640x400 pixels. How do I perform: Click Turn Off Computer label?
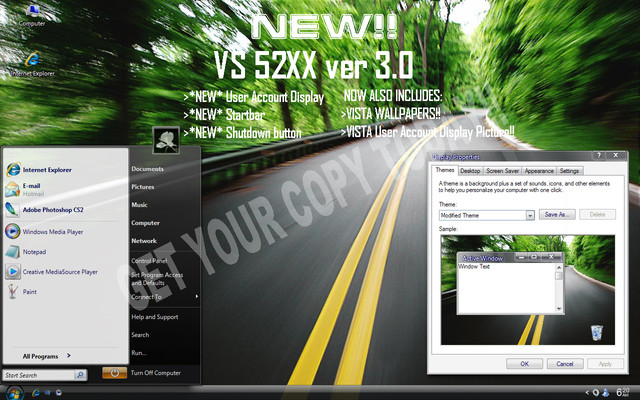click(x=156, y=373)
